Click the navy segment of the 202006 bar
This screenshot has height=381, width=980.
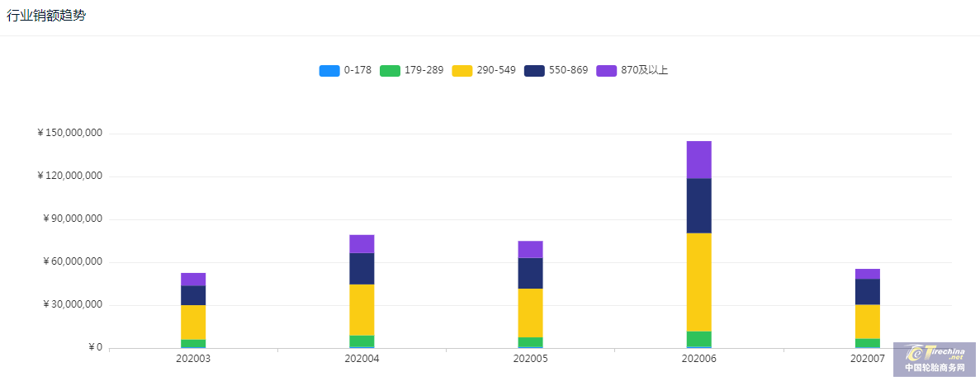point(698,205)
